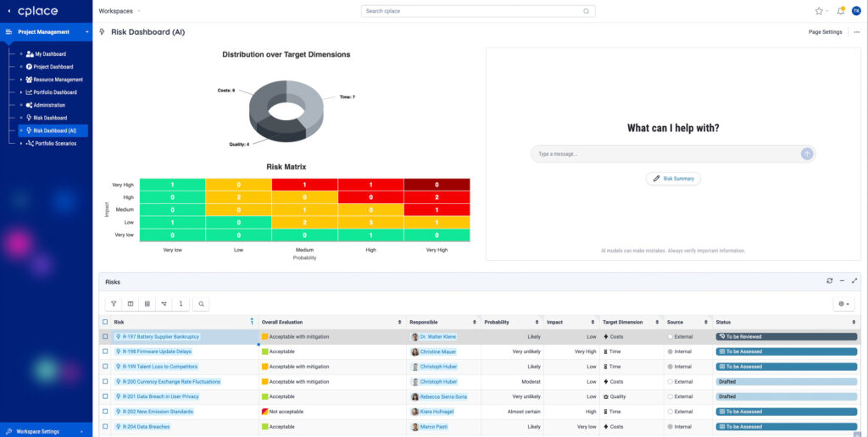Check the R-202 New Emission Standards row
This screenshot has height=437, width=868.
pyautogui.click(x=105, y=412)
